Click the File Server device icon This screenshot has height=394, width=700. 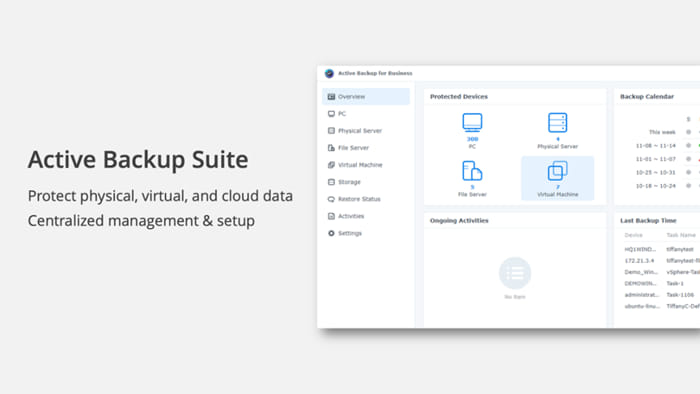[472, 171]
